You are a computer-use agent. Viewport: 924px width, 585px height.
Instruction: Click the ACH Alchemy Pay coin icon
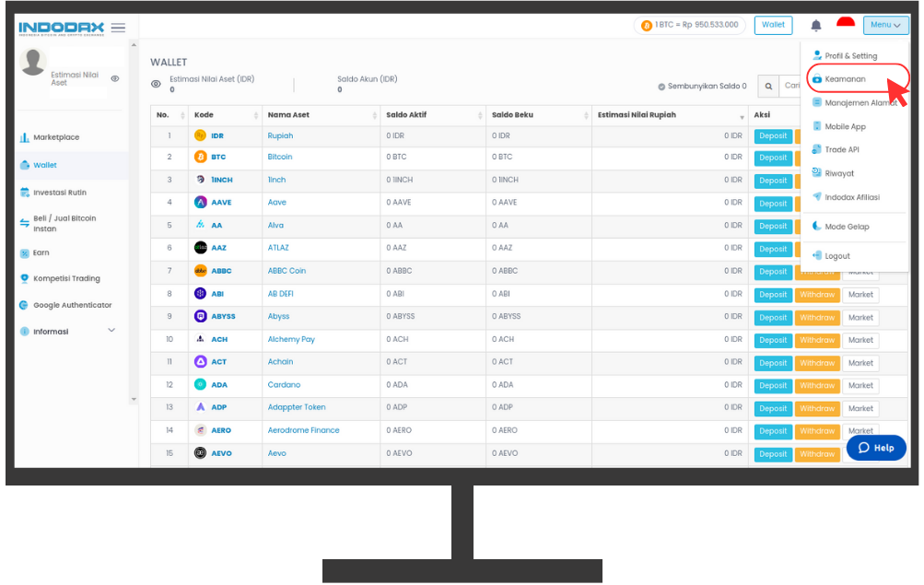click(200, 339)
